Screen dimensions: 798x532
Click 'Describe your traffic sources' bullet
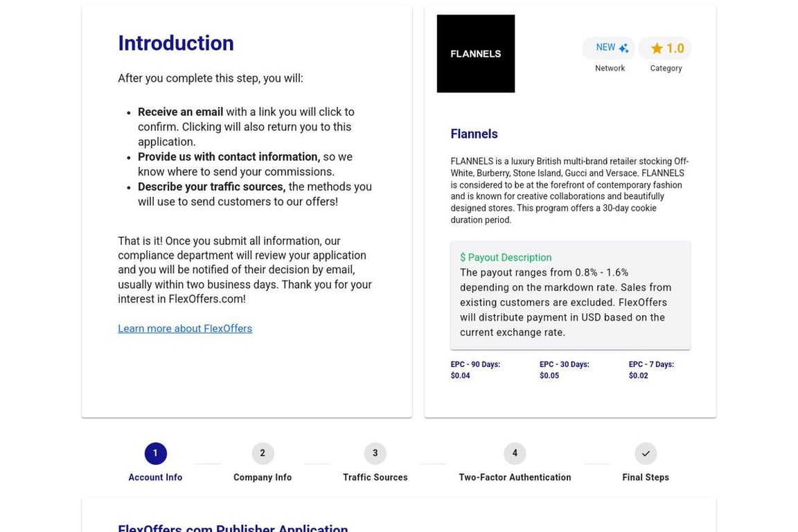[x=212, y=187]
